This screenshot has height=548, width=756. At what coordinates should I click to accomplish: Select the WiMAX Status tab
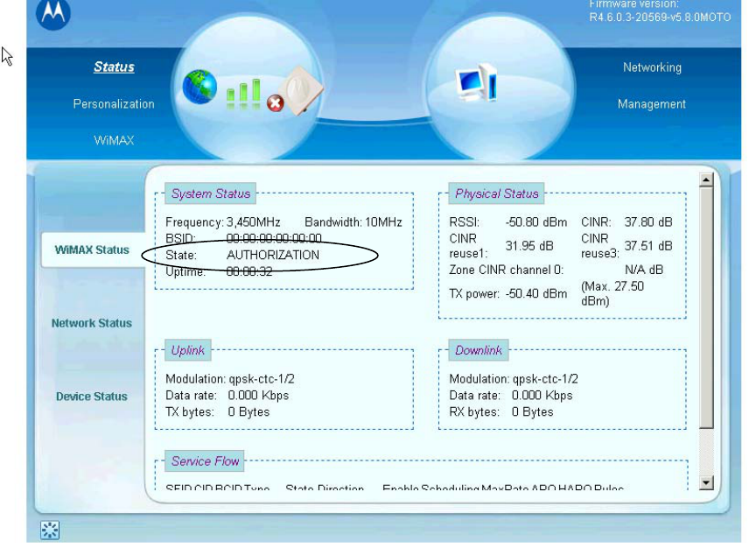click(x=92, y=249)
